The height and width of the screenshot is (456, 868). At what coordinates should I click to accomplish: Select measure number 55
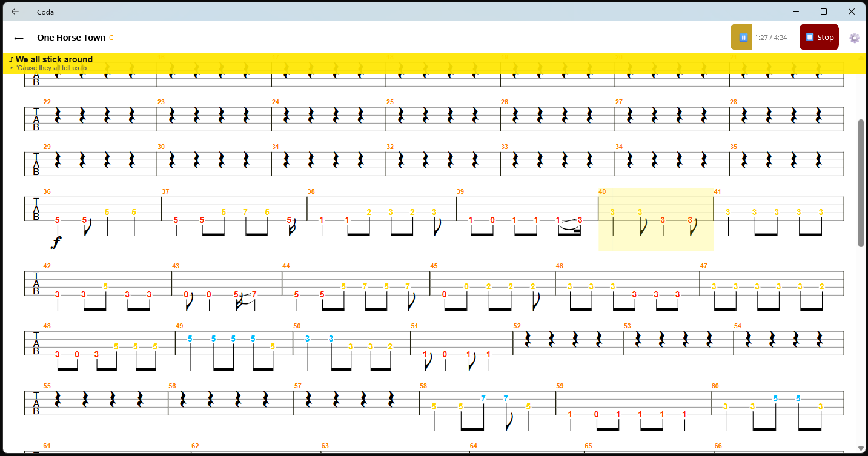pyautogui.click(x=47, y=386)
